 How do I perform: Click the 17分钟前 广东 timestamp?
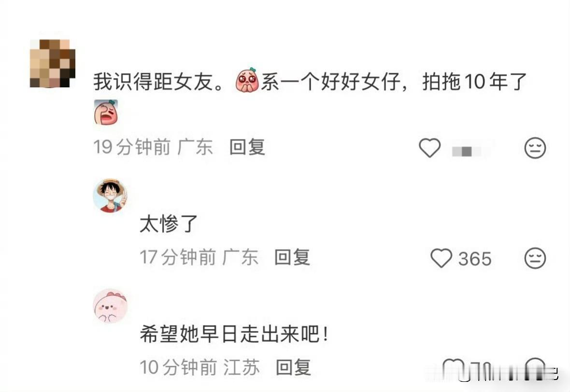click(x=199, y=257)
